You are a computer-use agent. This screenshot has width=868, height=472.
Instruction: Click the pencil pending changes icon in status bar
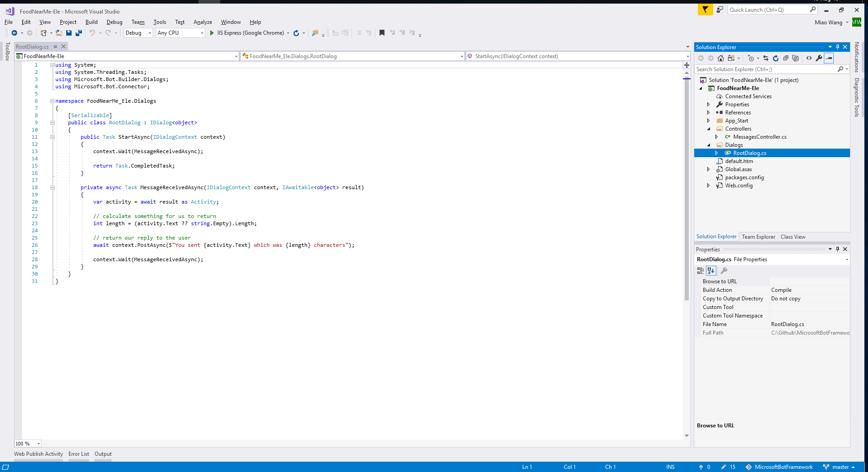(x=723, y=467)
